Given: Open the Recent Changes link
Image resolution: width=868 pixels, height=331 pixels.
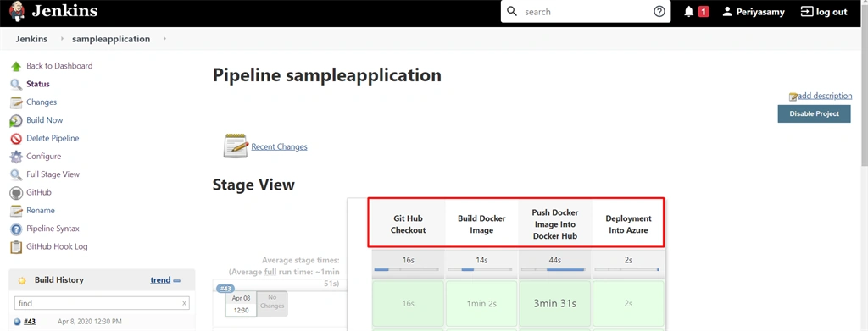Looking at the screenshot, I should coord(279,147).
